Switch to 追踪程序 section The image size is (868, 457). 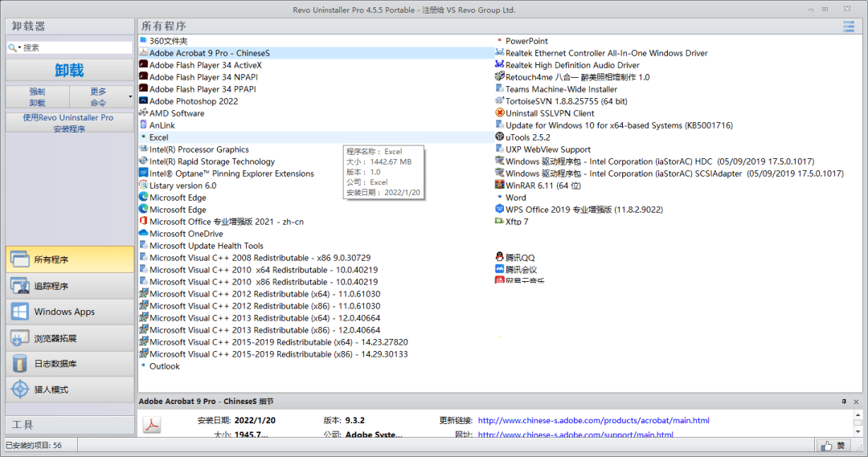click(x=70, y=286)
